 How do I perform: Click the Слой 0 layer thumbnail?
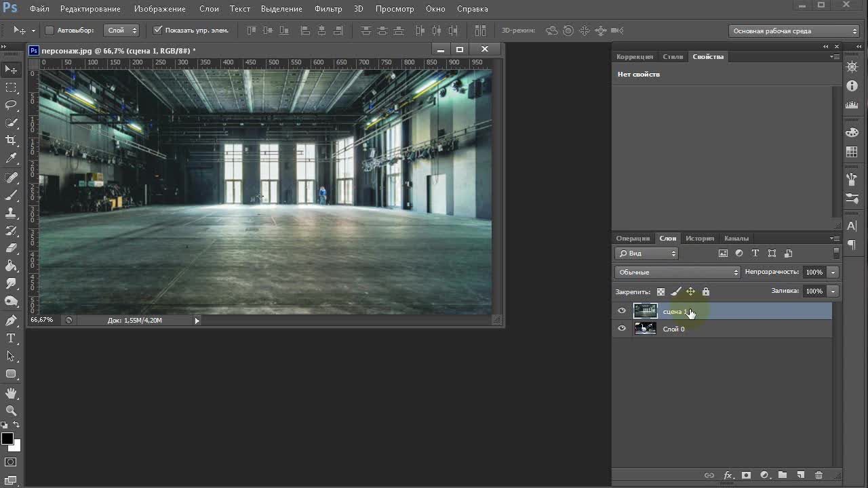(645, 329)
